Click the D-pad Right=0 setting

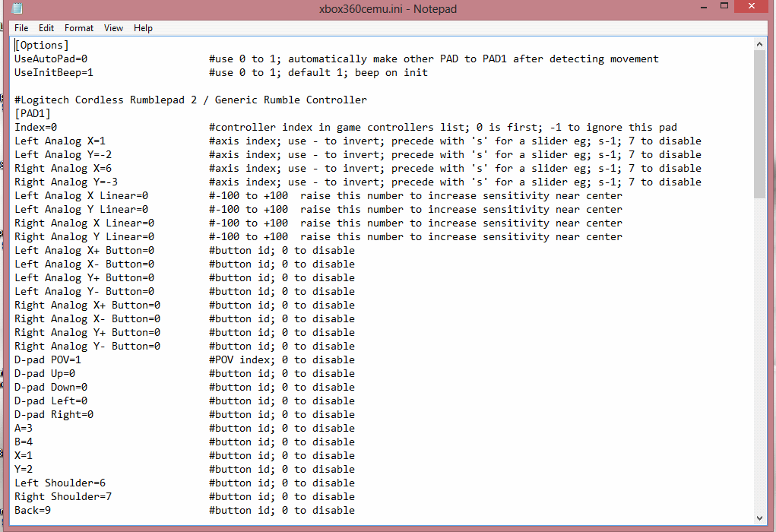pos(53,415)
